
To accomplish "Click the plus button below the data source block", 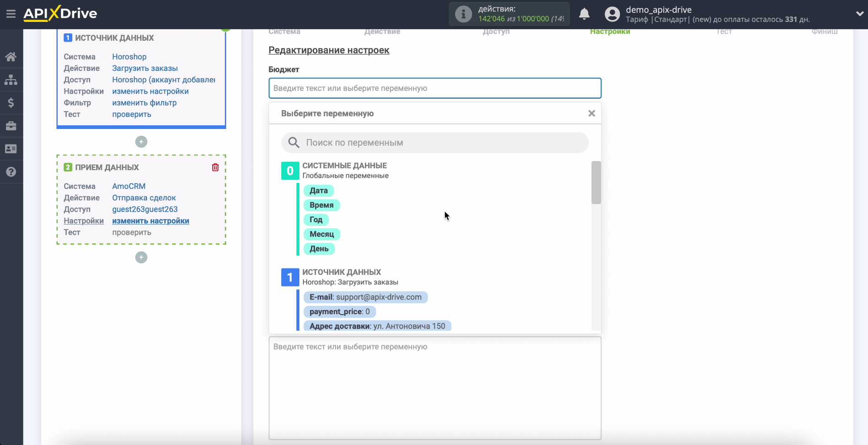I will pyautogui.click(x=141, y=142).
